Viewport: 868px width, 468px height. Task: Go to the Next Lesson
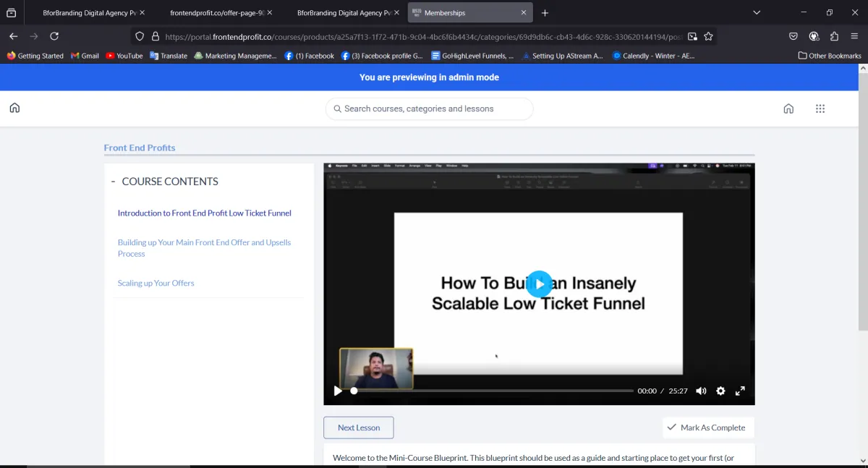tap(358, 427)
